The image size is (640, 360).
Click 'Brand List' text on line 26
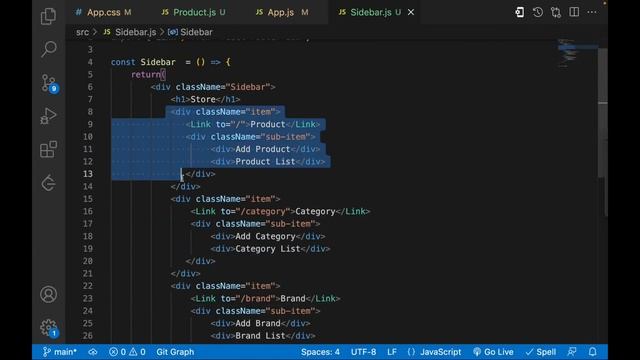260,336
